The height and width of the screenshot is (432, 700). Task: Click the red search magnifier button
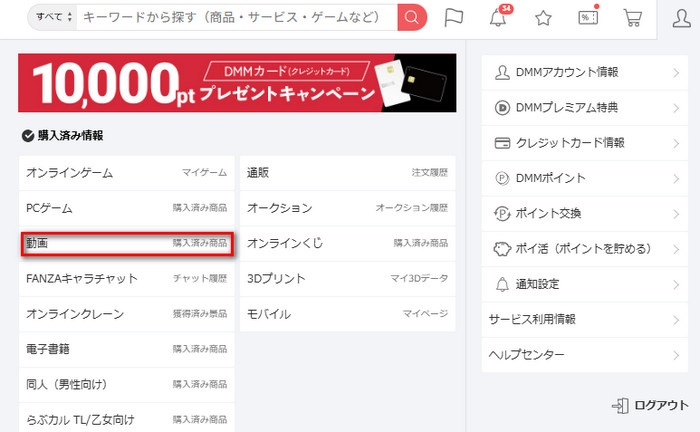(412, 17)
